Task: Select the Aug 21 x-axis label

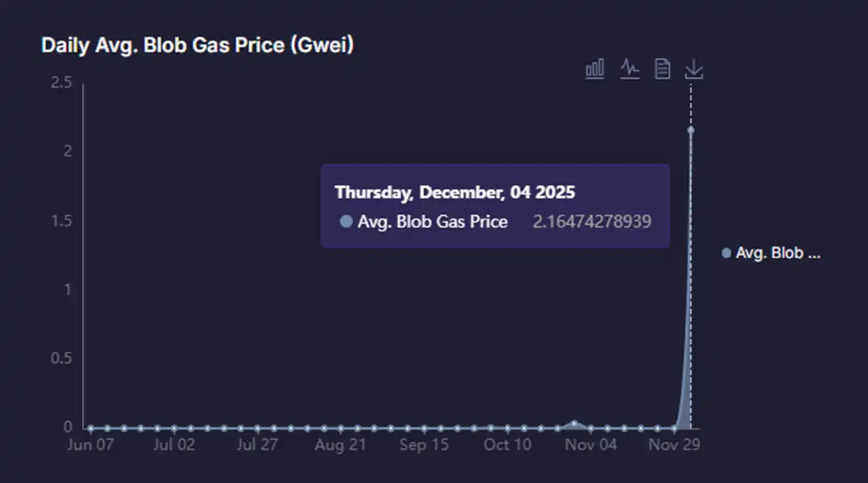Action: (x=341, y=445)
